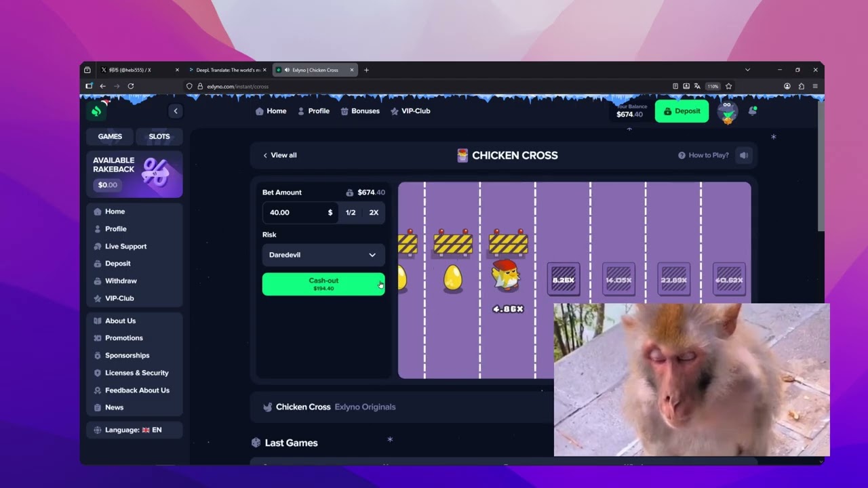868x488 pixels.
Task: Click the 14.05X multiplier tile
Action: [x=618, y=279]
